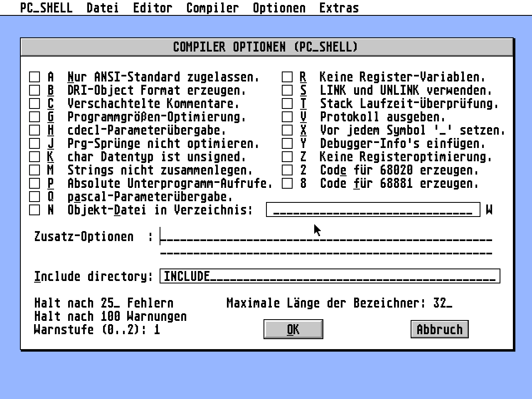Enable 'Protokoll ausgeben' option
Viewport: 532px width, 399px height.
click(287, 116)
